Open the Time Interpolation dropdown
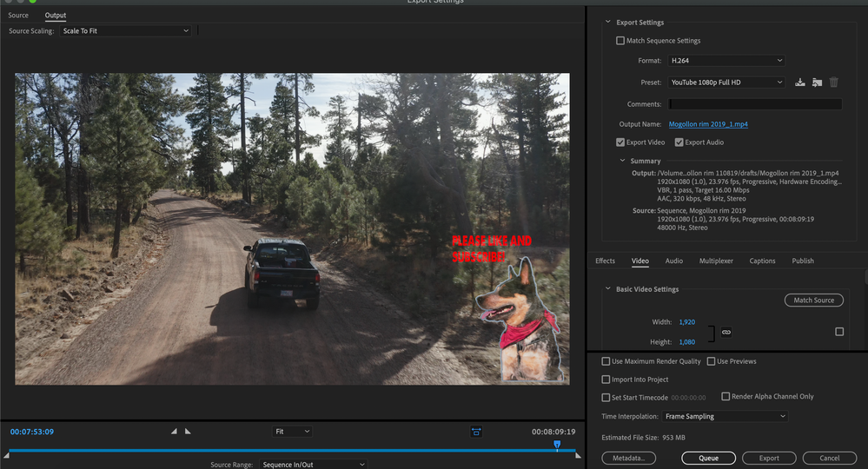This screenshot has height=469, width=868. click(725, 417)
